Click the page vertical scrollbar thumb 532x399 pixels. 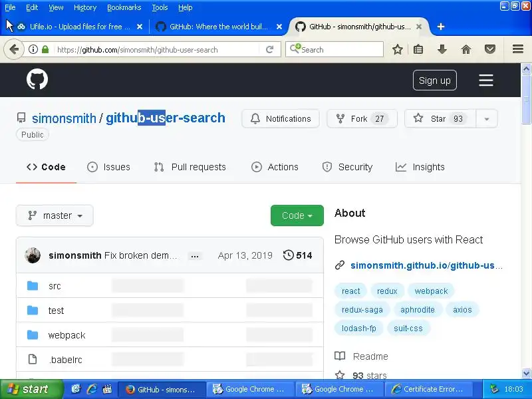526,99
